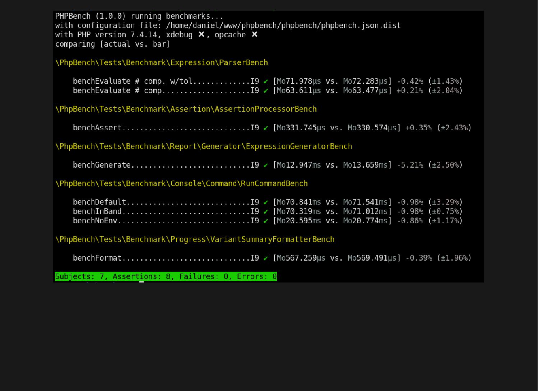Image resolution: width=538 pixels, height=392 pixels.
Task: Click the "benchEvaluate # comp. w/tol" subject name
Action: click(133, 81)
